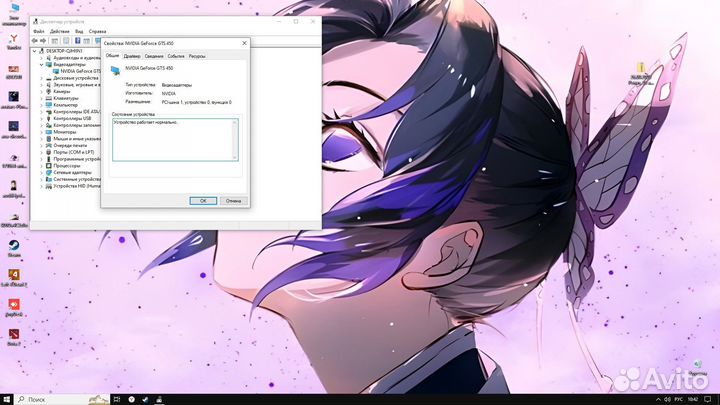Screen dimensions: 720x405
Task: Select the Контроллеры USB tree item
Action: point(72,118)
